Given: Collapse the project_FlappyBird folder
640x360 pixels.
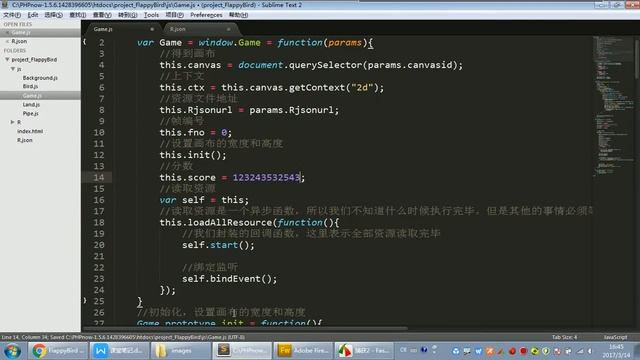Looking at the screenshot, I should coord(7,60).
